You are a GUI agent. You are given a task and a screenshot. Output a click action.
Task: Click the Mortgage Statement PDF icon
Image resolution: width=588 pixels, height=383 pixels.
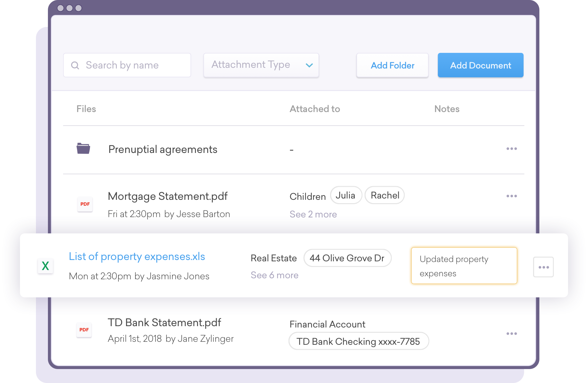coord(85,204)
